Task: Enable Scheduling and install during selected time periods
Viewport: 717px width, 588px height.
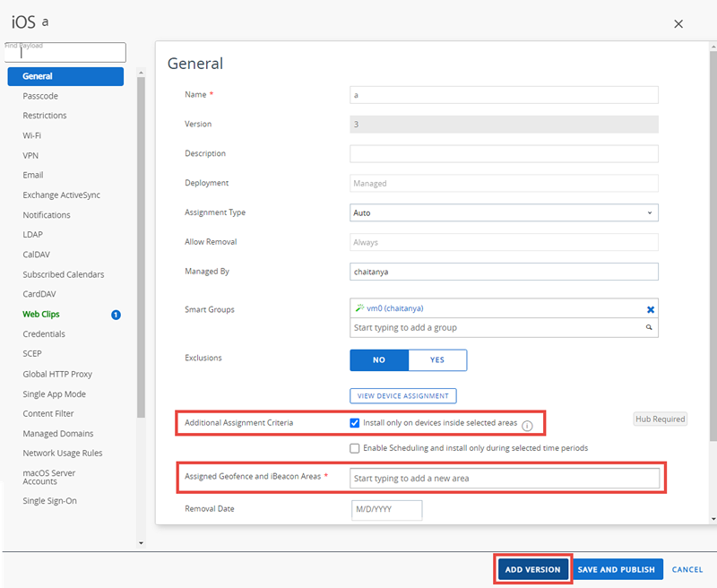Action: [x=354, y=448]
